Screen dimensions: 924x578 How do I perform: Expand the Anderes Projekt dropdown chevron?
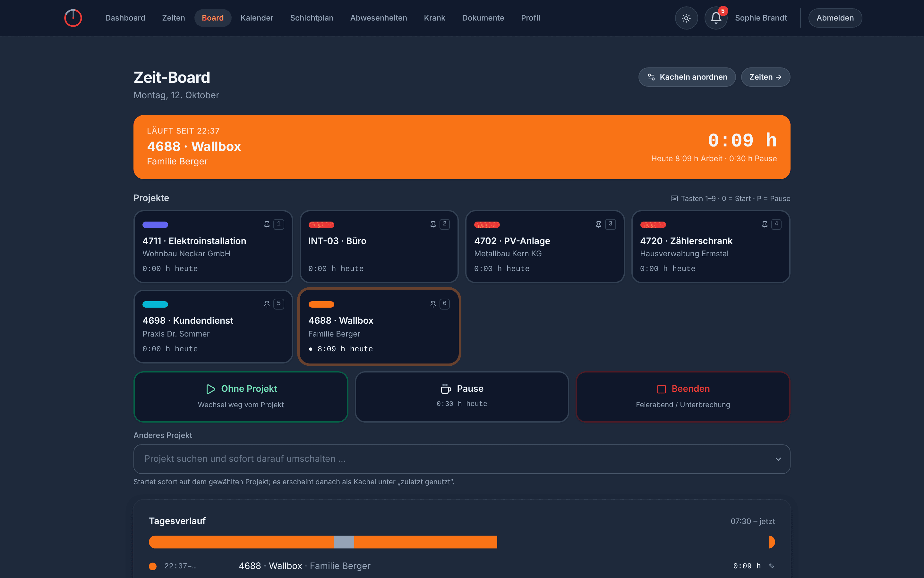coord(778,459)
